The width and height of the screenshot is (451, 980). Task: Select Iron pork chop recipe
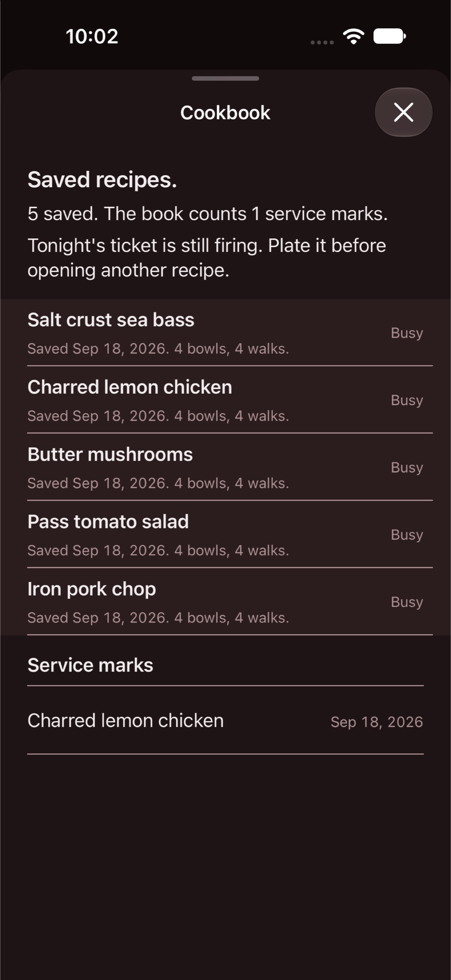tap(226, 602)
